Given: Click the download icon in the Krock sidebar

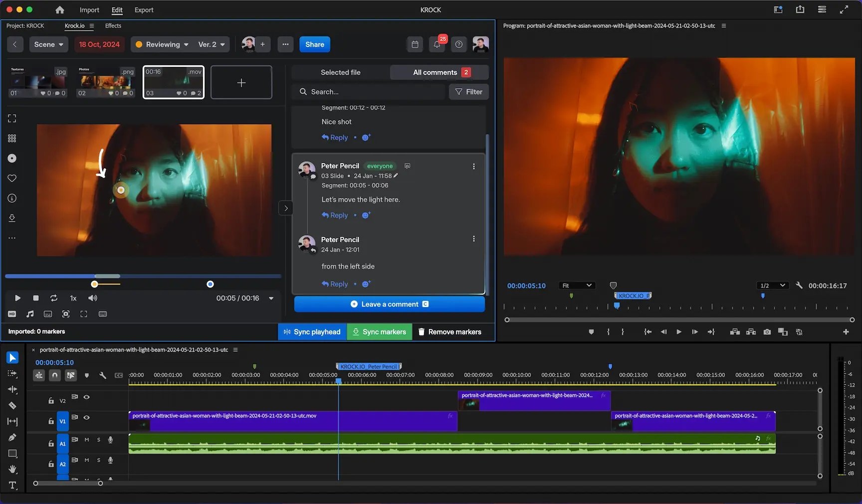Looking at the screenshot, I should pyautogui.click(x=12, y=218).
